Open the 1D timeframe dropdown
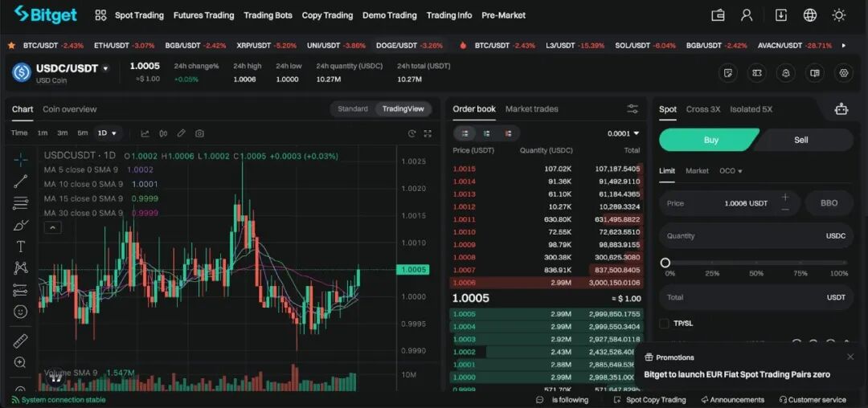 point(108,133)
